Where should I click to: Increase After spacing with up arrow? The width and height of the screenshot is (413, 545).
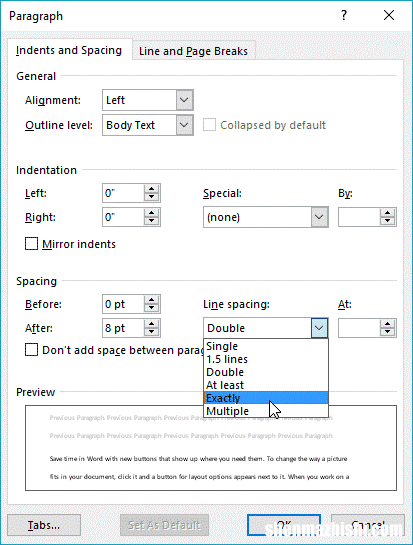coord(152,324)
